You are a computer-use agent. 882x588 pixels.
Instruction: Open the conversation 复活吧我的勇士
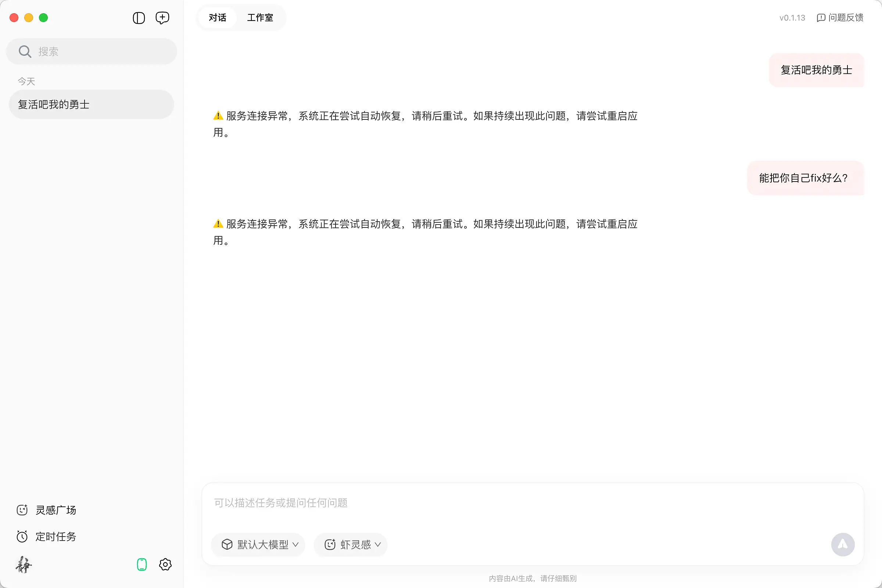point(91,104)
